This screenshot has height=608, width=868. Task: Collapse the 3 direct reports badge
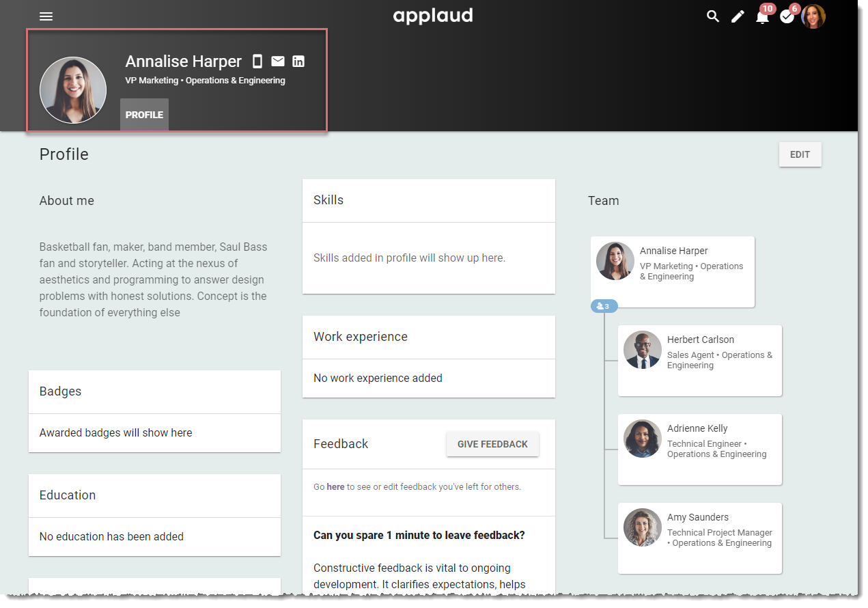604,306
